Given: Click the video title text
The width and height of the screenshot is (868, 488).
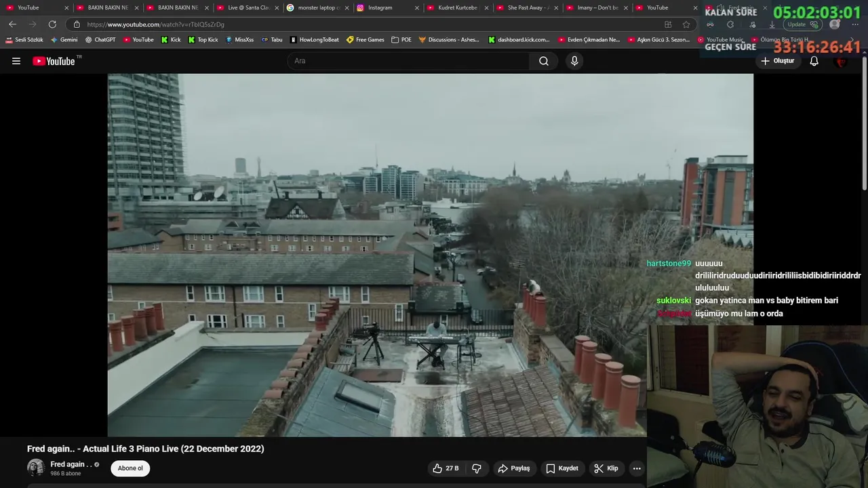Looking at the screenshot, I should click(146, 449).
